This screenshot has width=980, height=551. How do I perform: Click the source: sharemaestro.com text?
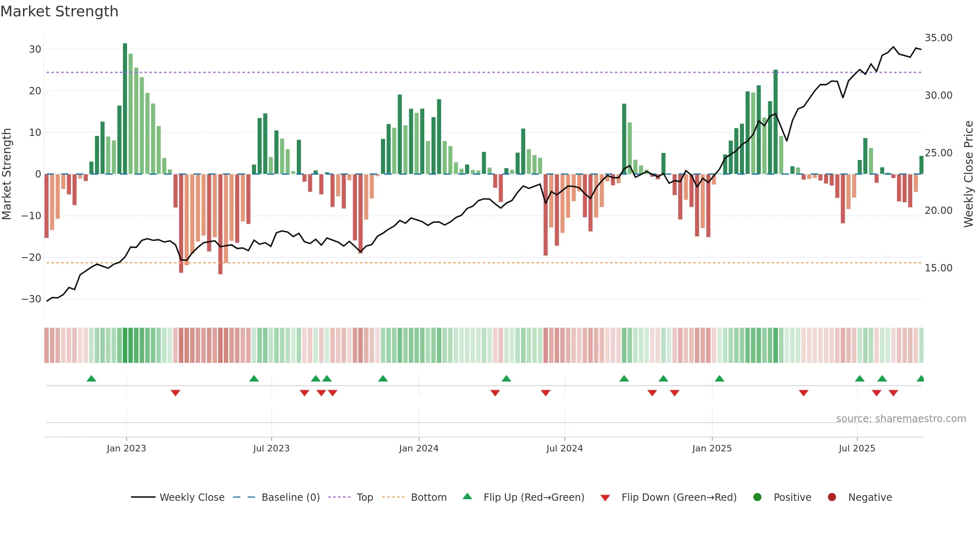click(901, 419)
